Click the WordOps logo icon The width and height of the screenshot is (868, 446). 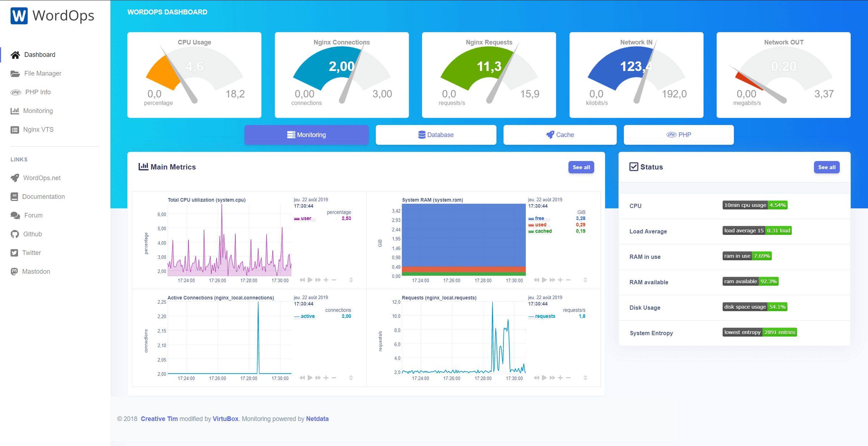[x=19, y=15]
